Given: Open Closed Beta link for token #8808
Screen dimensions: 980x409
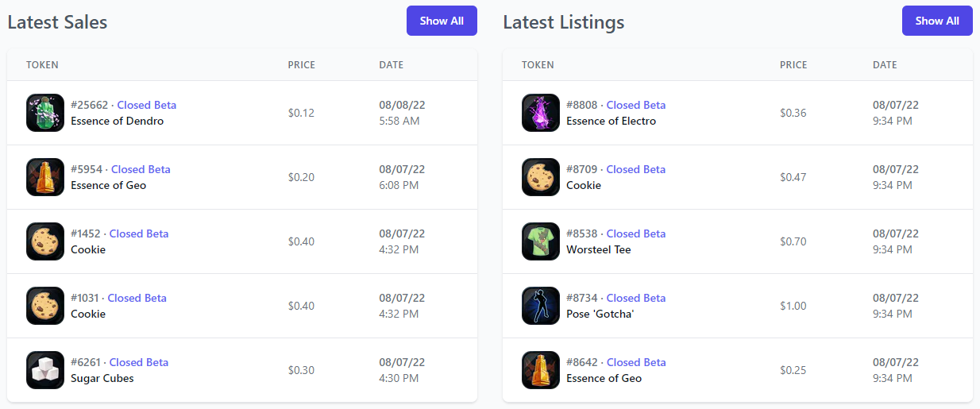Looking at the screenshot, I should click(635, 105).
